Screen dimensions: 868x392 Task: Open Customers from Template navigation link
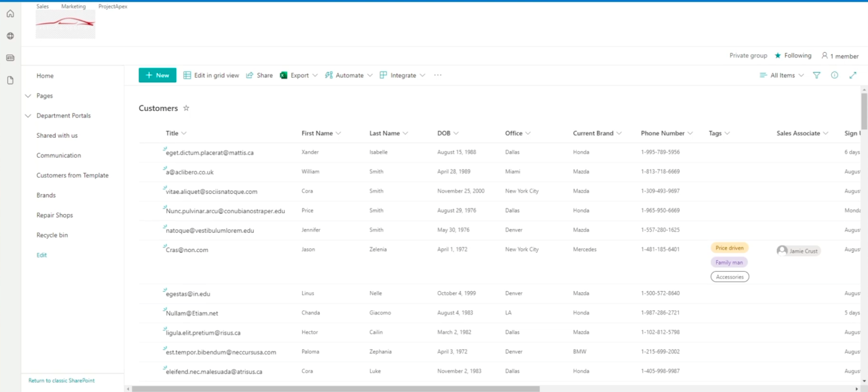pyautogui.click(x=73, y=176)
